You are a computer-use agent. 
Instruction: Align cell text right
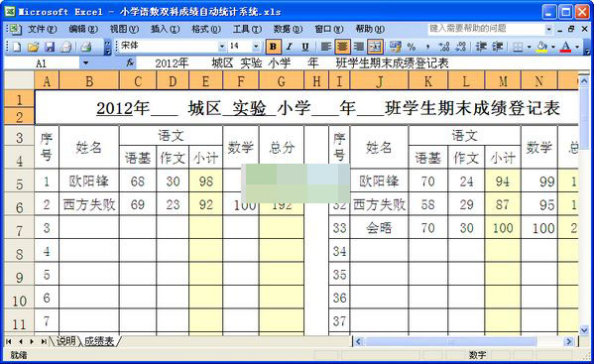pos(358,47)
